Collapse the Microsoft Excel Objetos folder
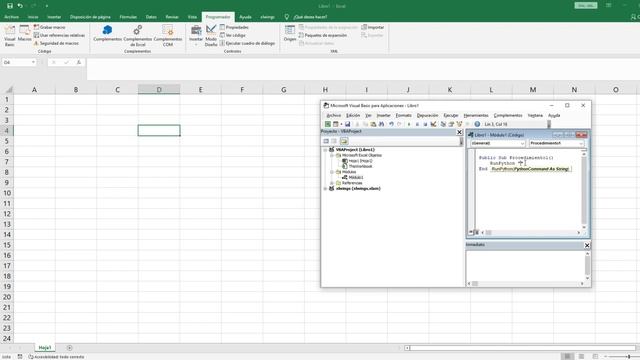 coord(332,156)
